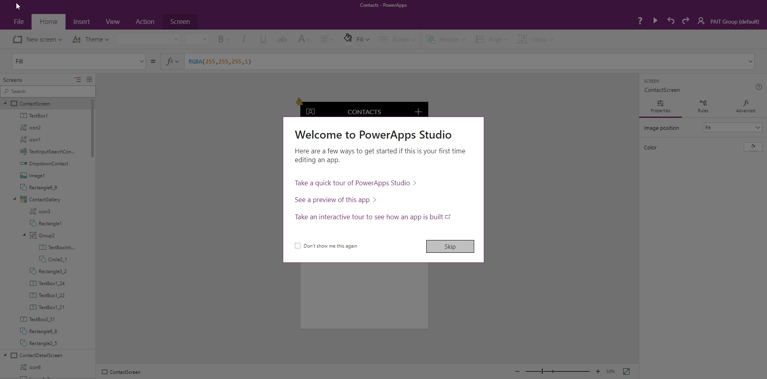Click the plus icon in CONTACTS header
The height and width of the screenshot is (379, 767).
(418, 112)
